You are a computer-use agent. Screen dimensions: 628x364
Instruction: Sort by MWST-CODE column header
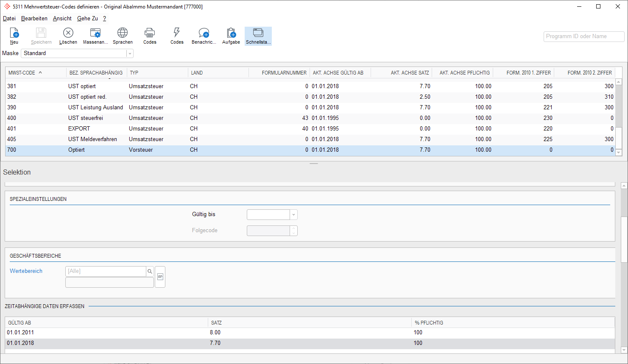[x=36, y=73]
